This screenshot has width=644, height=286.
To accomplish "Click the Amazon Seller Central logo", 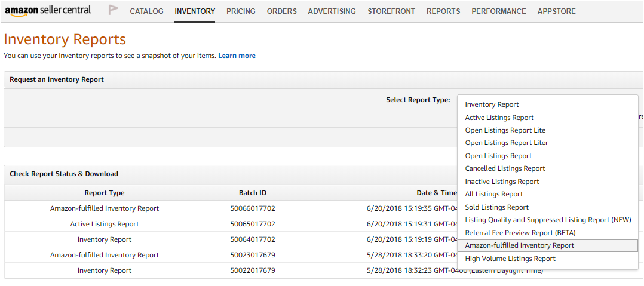I will pos(48,11).
